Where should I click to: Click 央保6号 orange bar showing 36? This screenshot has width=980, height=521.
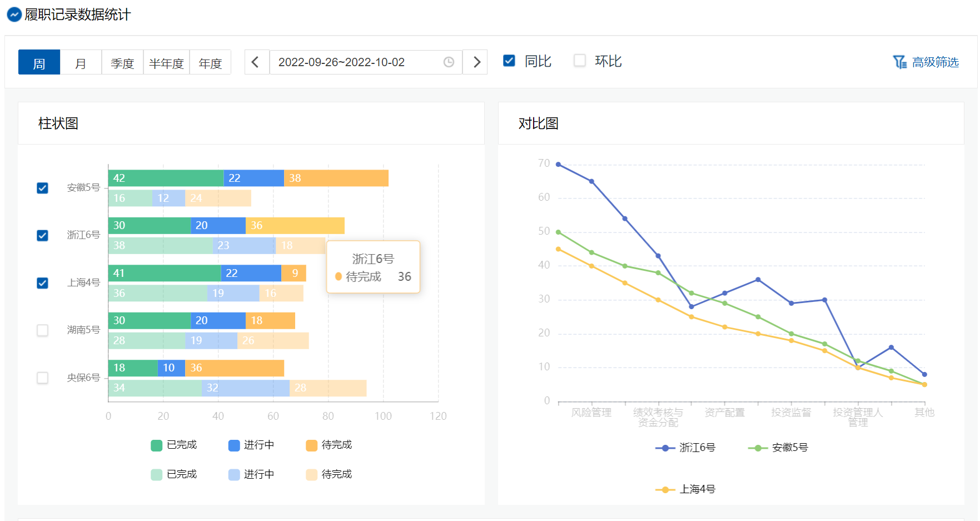point(235,368)
